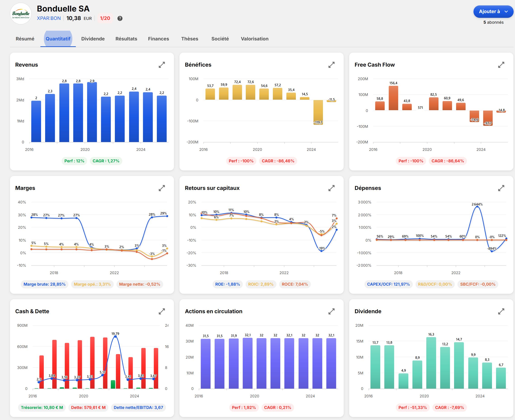
Task: Switch to the Résumé tab
Action: tap(25, 39)
